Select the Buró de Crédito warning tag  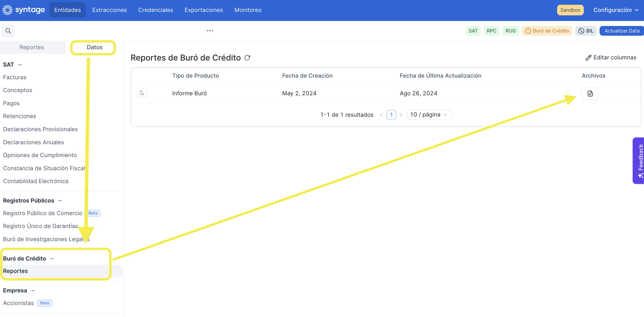pyautogui.click(x=547, y=31)
